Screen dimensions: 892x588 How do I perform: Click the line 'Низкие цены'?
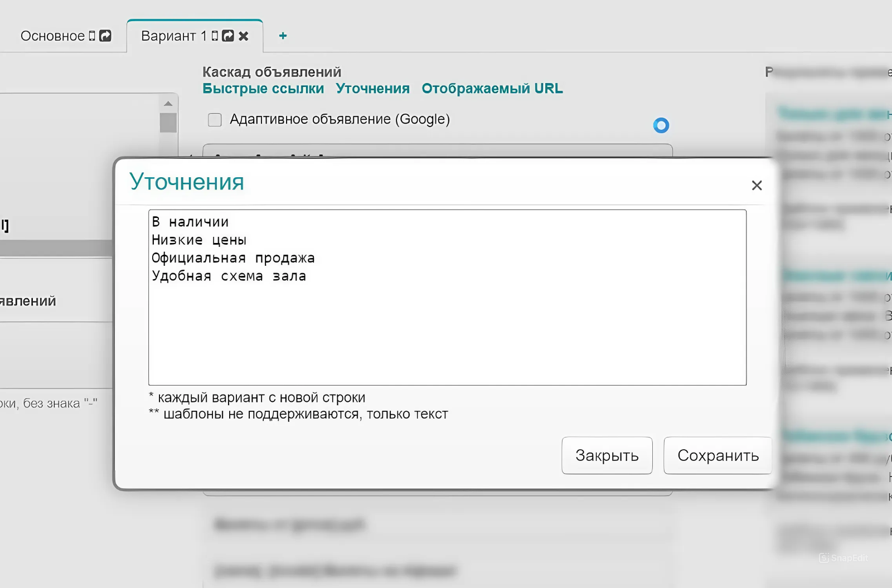199,240
